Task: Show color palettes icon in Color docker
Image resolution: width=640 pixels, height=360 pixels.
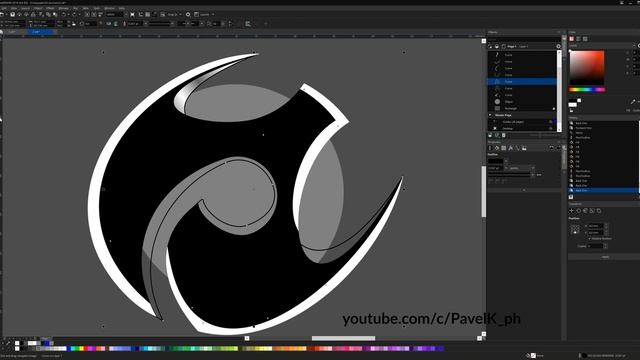Action: (x=585, y=39)
